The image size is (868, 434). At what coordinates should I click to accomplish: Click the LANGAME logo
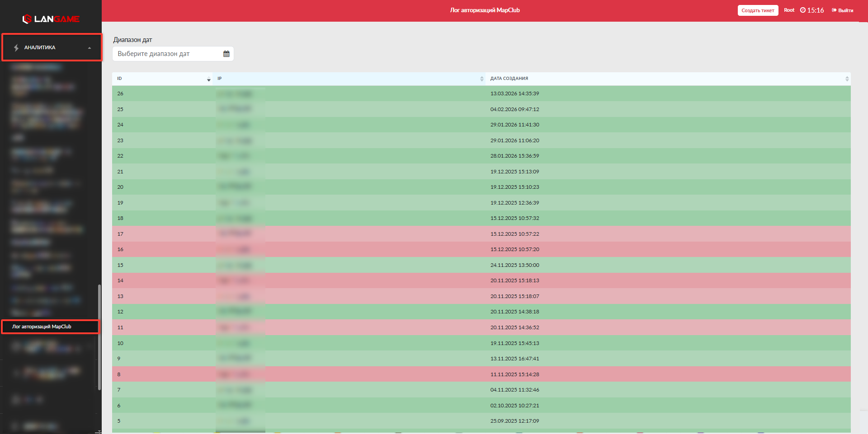coord(51,19)
